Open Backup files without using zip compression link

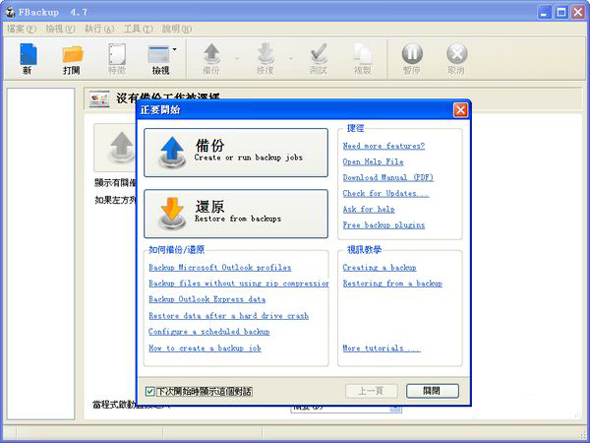[x=239, y=283]
